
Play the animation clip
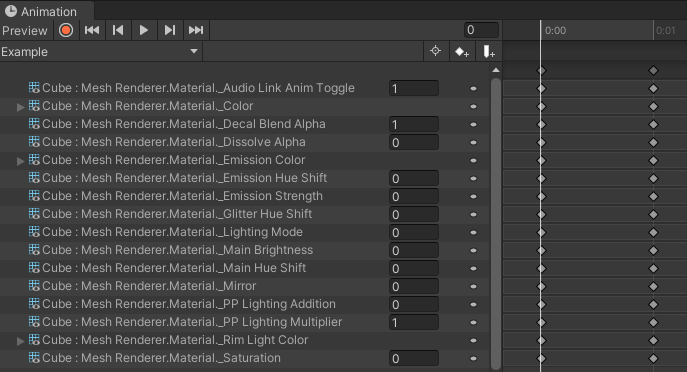[144, 30]
